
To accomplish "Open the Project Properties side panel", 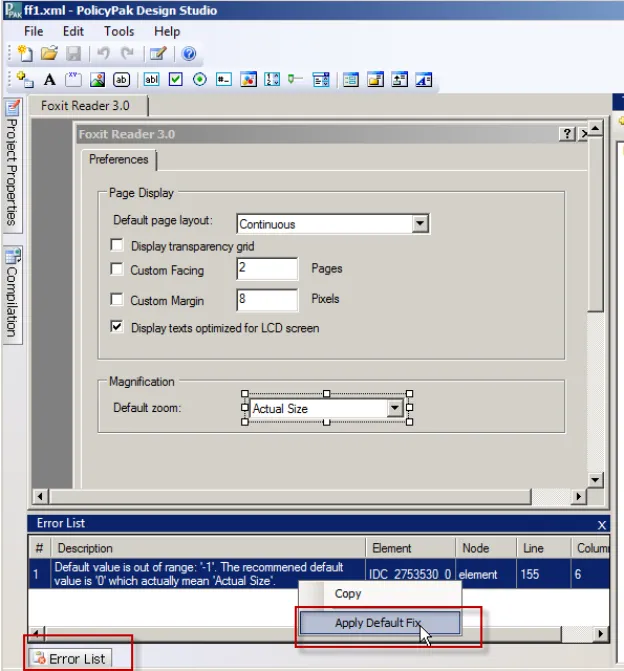I will [12, 165].
